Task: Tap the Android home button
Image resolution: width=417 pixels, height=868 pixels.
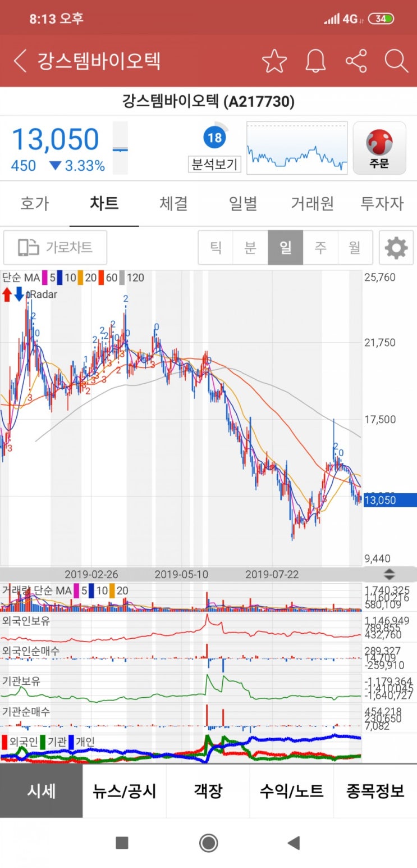Action: coord(208,843)
